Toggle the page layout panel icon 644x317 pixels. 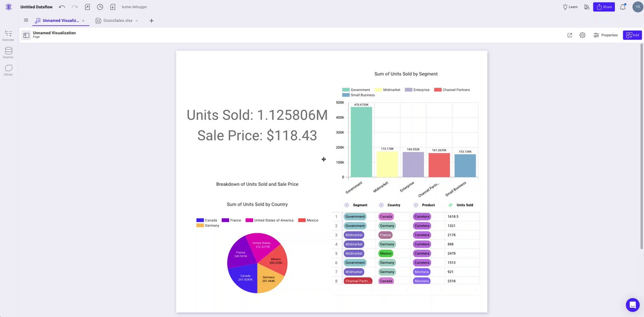pyautogui.click(x=26, y=35)
